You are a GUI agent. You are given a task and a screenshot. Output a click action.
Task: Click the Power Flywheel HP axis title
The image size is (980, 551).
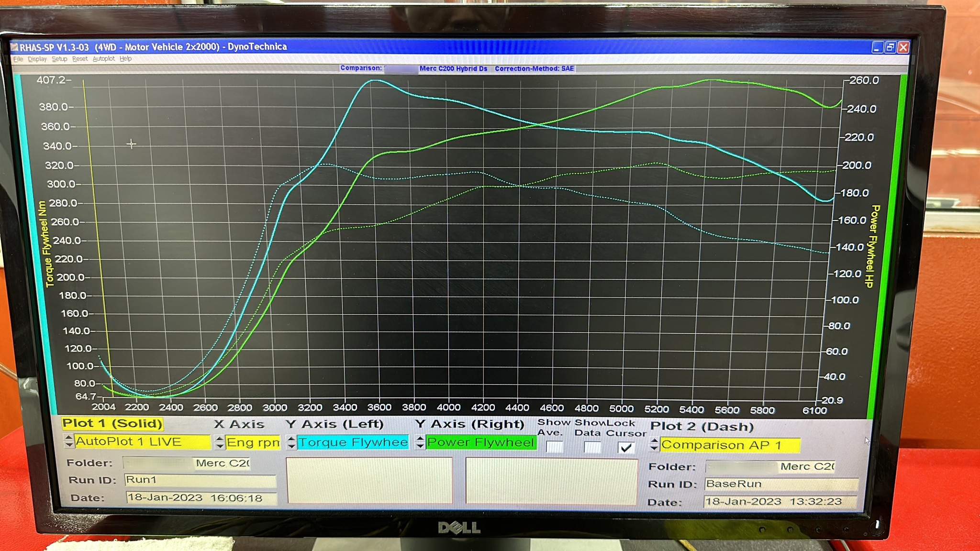[x=872, y=246]
